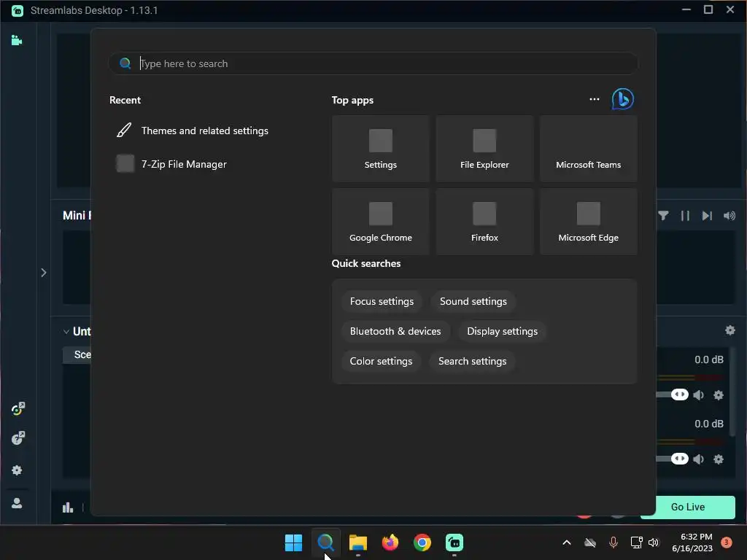Click the Type here to search field
This screenshot has width=747, height=560.
point(373,63)
